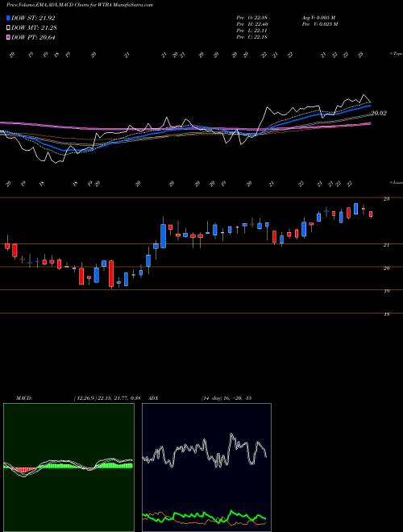The height and width of the screenshot is (532, 403).
Task: Click the 19 price axis label
Action: [386, 292]
